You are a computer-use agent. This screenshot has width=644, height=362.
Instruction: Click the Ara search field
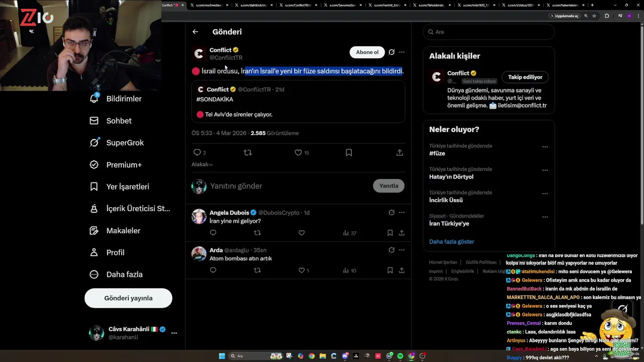click(x=489, y=32)
